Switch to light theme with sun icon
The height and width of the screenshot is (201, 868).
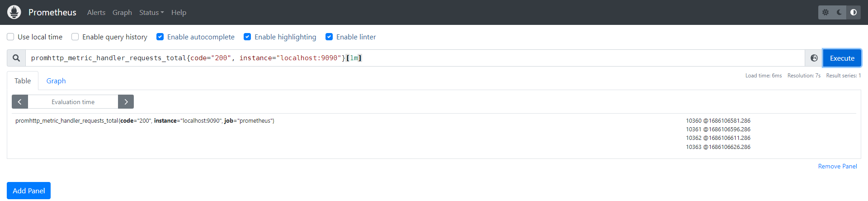826,12
